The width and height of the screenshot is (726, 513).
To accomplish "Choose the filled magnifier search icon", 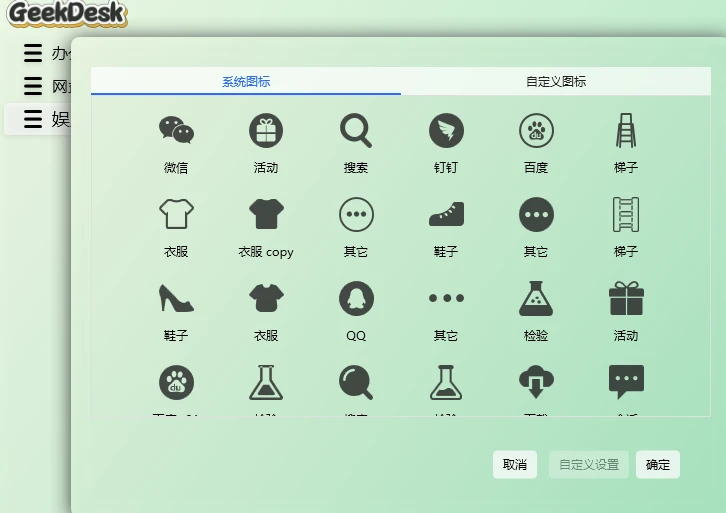I will pyautogui.click(x=356, y=382).
